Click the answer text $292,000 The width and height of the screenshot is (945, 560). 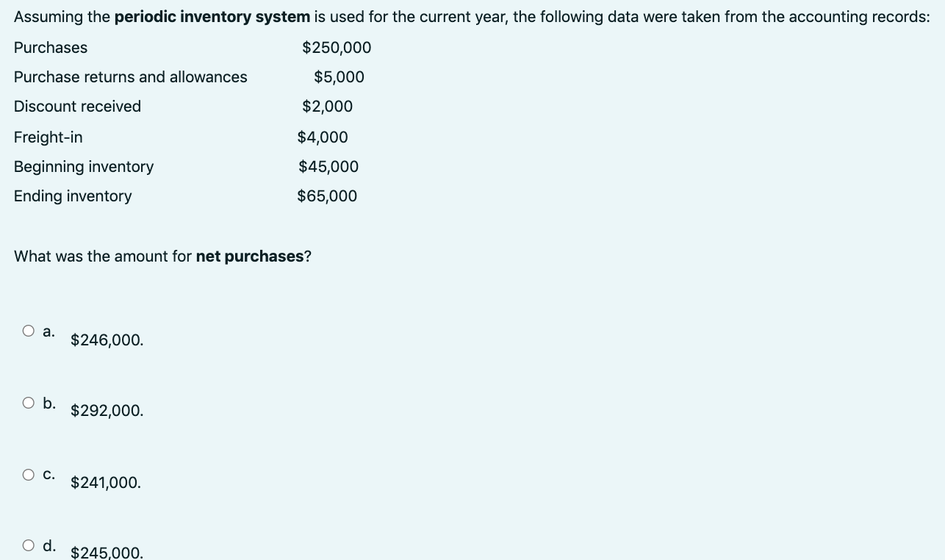(107, 411)
